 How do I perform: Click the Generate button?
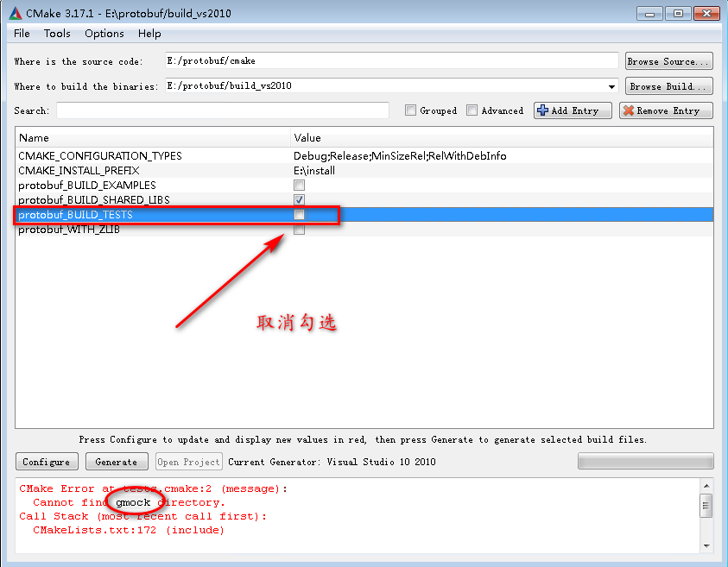(x=117, y=462)
